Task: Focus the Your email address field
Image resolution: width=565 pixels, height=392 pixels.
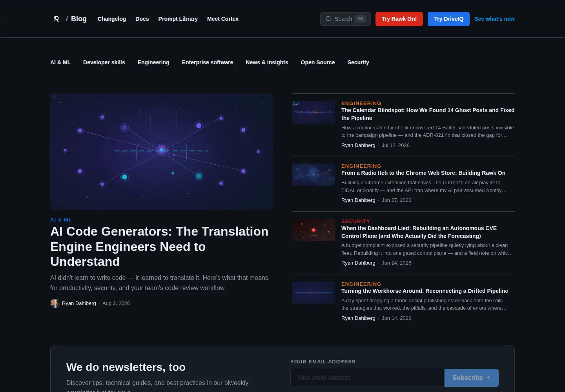Action: click(x=367, y=378)
